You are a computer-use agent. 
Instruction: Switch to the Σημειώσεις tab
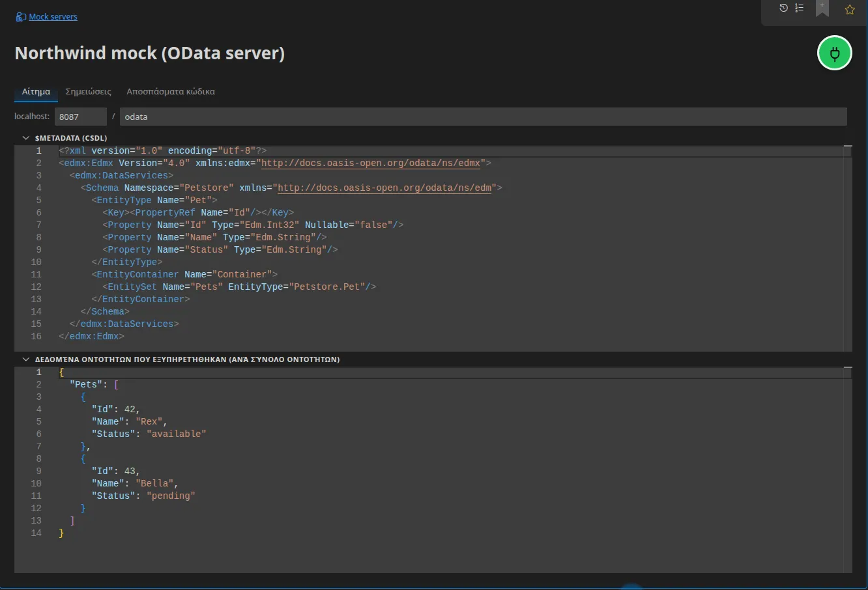(x=89, y=92)
